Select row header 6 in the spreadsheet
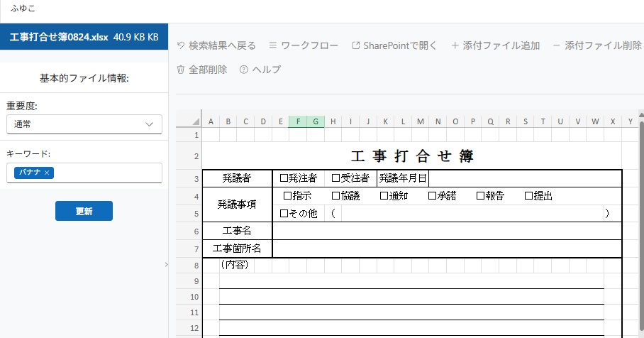 tap(195, 231)
